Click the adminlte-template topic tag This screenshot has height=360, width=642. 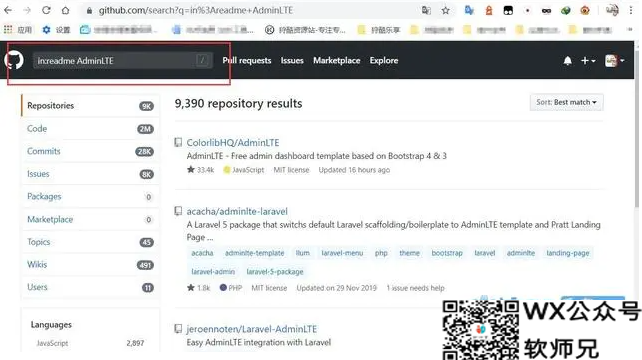(x=254, y=253)
